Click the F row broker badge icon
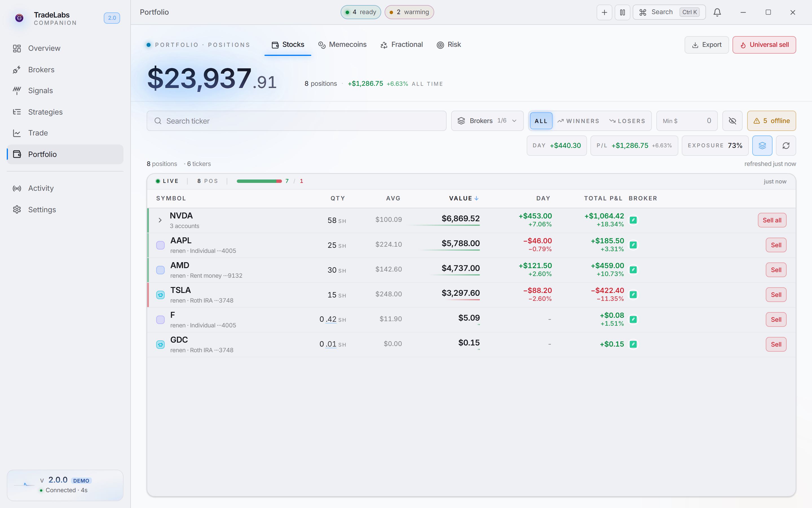Viewport: 812px width, 508px height. 633,319
